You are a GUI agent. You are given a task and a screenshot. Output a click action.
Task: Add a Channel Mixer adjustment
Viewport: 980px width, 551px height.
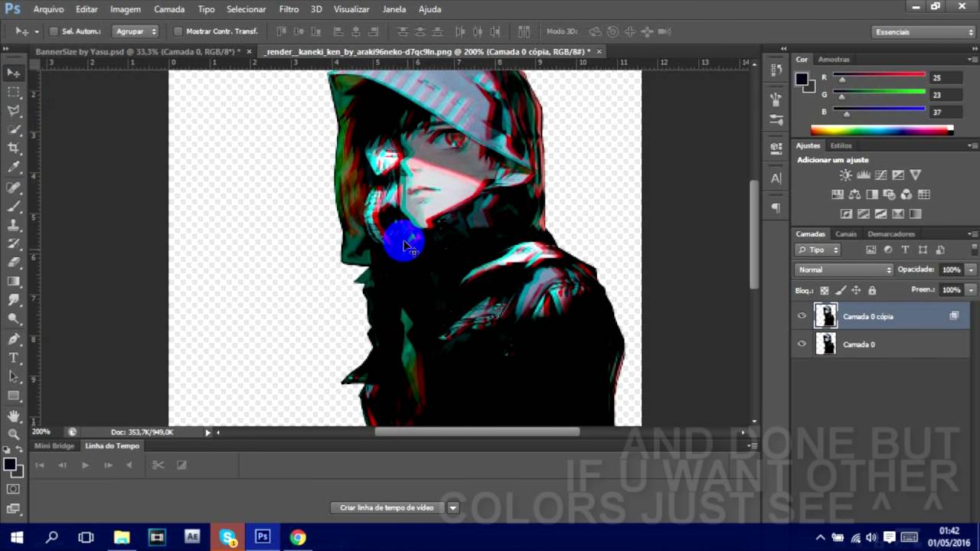tap(906, 194)
